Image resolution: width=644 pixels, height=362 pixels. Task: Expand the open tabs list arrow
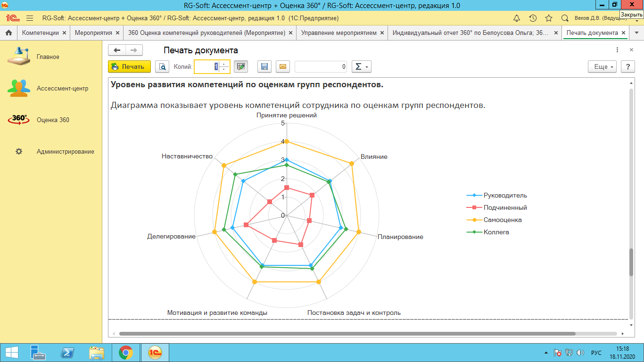pos(637,33)
